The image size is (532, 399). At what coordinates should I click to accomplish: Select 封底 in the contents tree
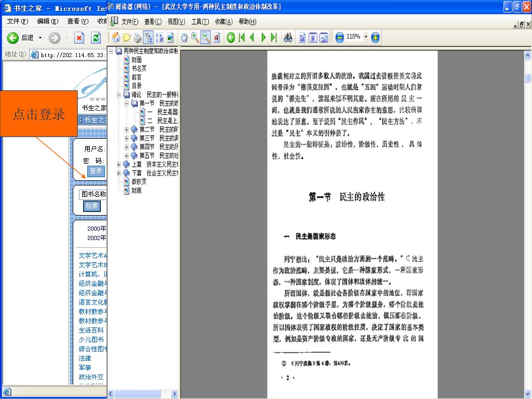[x=137, y=191]
